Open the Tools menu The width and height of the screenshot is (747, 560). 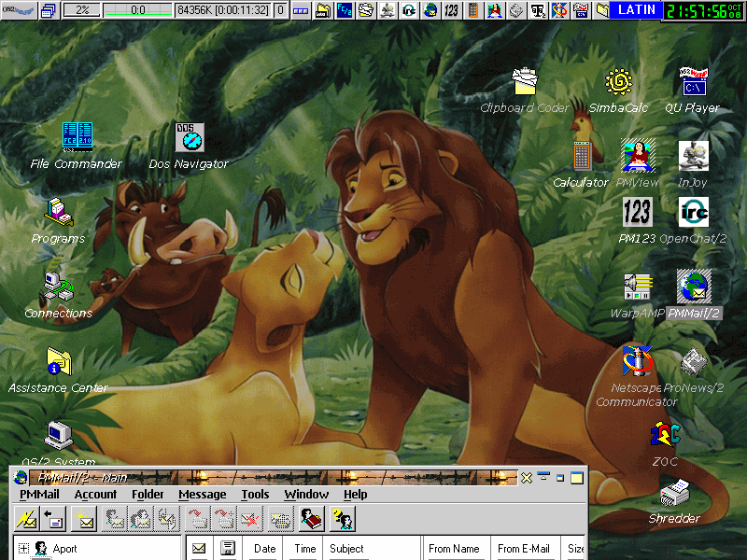(x=255, y=495)
